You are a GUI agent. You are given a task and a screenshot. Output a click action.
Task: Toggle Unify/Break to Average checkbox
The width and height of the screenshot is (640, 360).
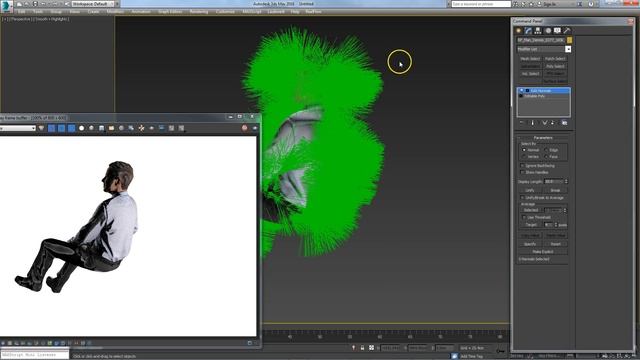click(522, 198)
